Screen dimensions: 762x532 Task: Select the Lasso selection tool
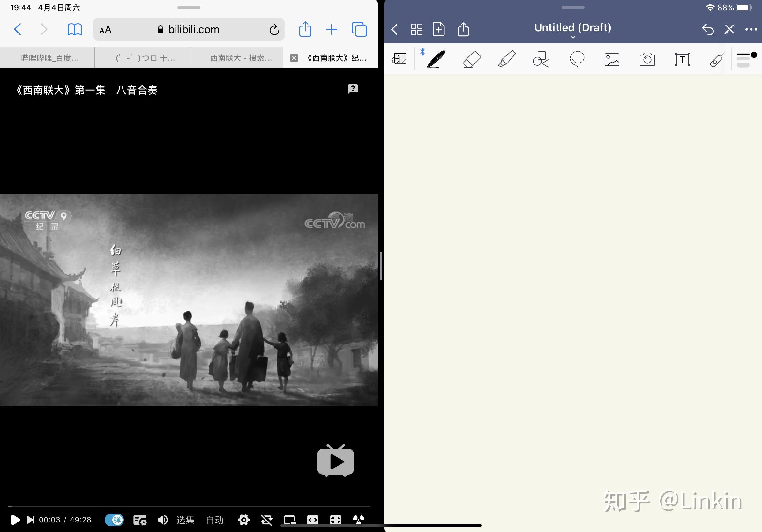[x=577, y=59]
